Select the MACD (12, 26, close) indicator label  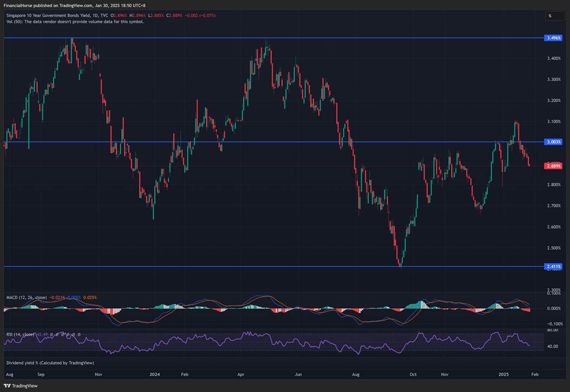[x=27, y=297]
